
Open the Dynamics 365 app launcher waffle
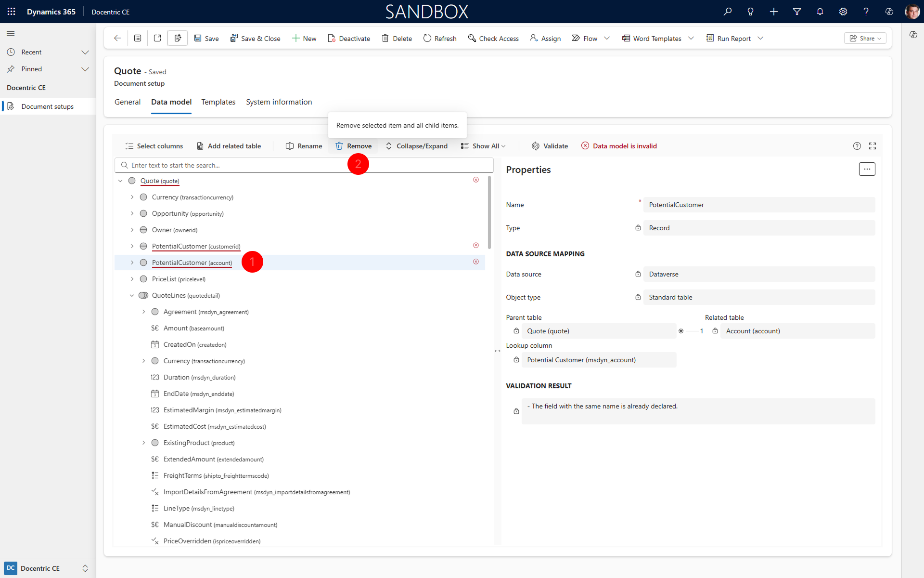point(12,12)
